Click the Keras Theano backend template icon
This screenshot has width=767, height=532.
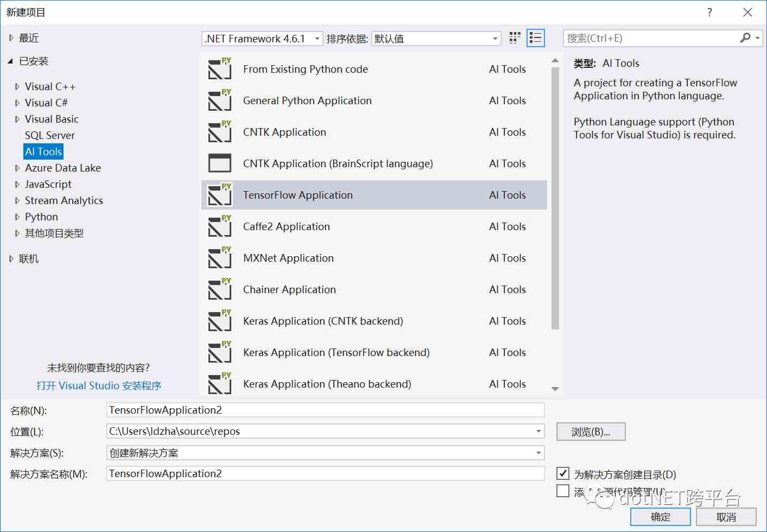pos(220,384)
